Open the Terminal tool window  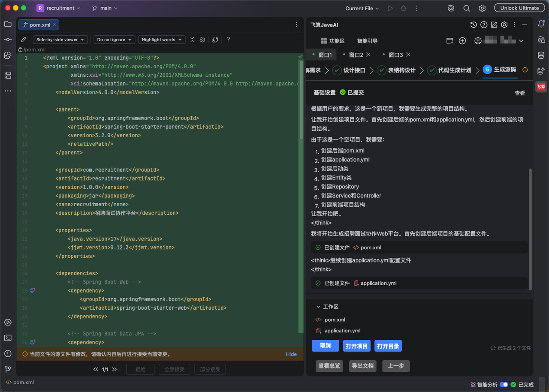(8, 338)
